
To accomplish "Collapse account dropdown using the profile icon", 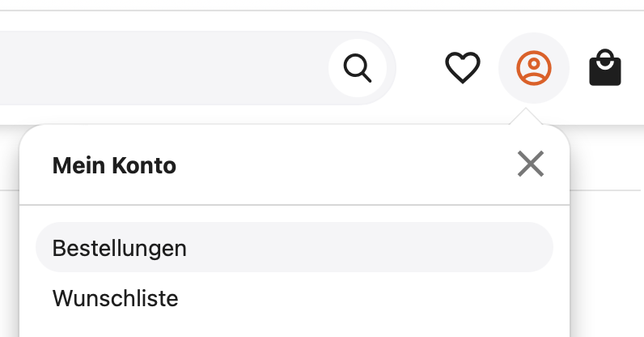I will (533, 68).
